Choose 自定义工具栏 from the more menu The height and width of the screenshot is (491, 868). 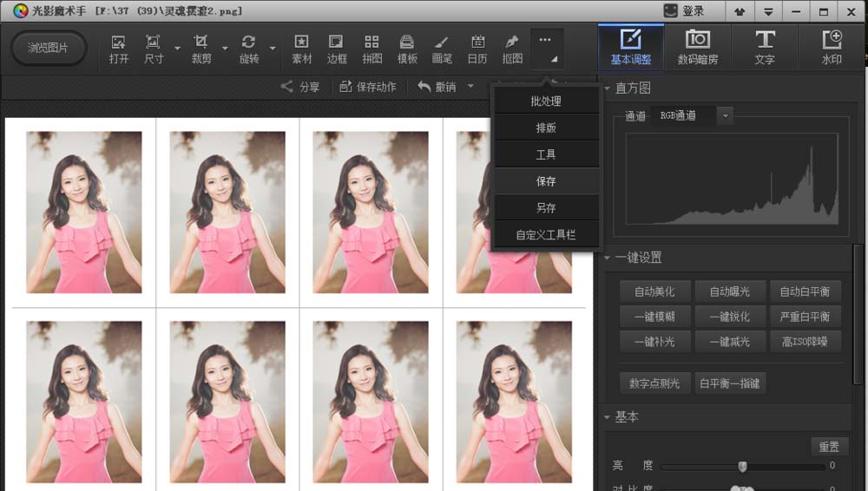546,235
